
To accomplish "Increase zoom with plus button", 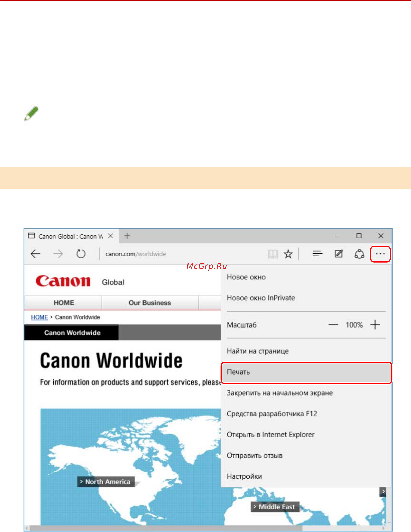I will pos(375,325).
